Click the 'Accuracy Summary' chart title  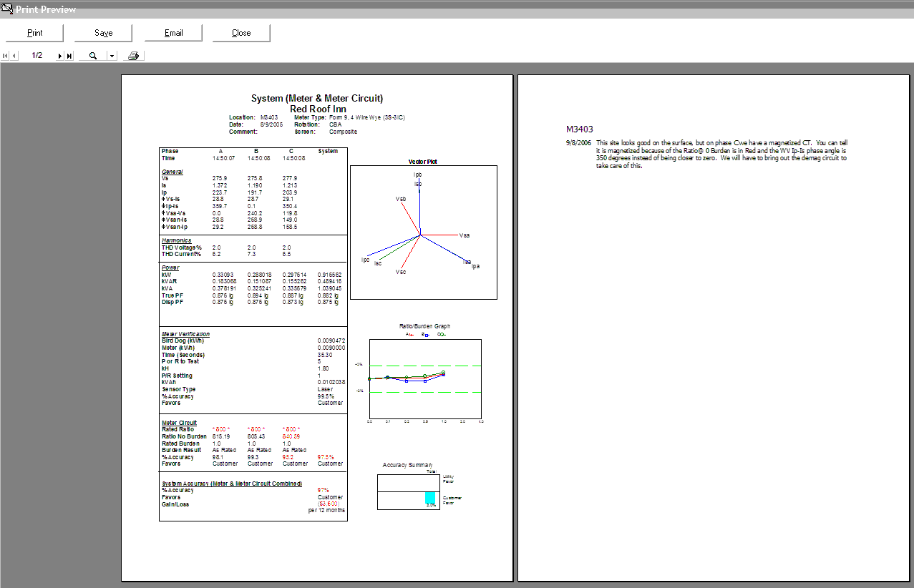point(407,465)
